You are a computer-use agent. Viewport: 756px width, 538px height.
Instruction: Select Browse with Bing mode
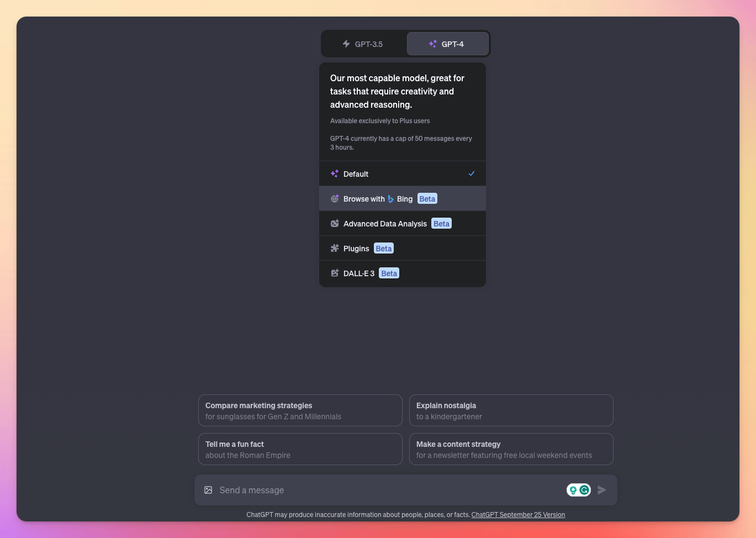(x=403, y=198)
